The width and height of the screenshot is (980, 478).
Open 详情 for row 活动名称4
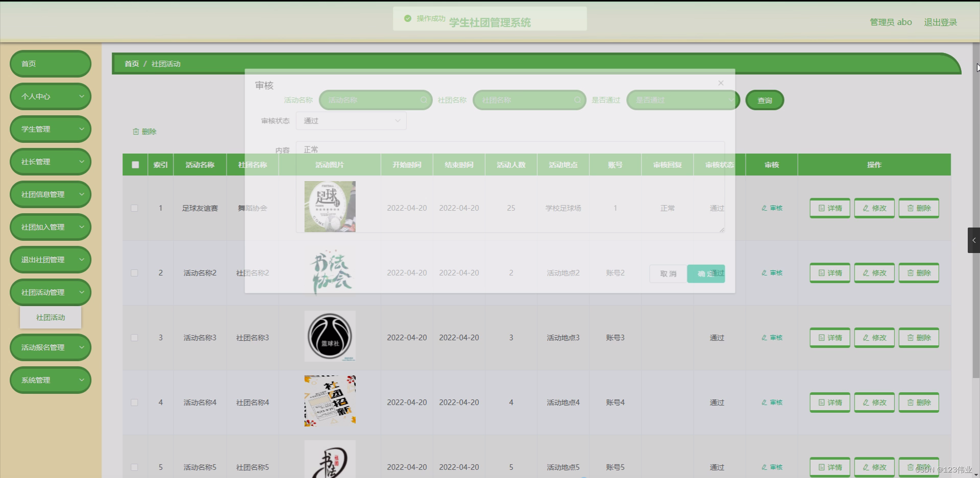830,402
